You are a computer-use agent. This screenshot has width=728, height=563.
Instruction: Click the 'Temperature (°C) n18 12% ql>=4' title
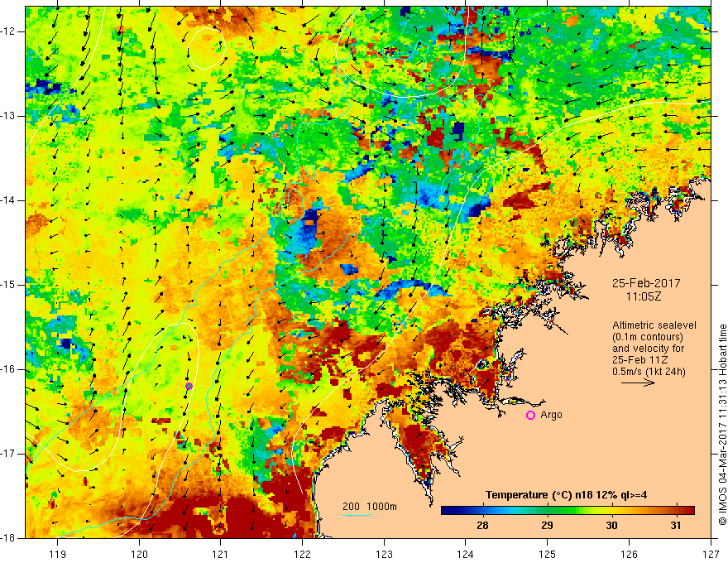point(567,495)
